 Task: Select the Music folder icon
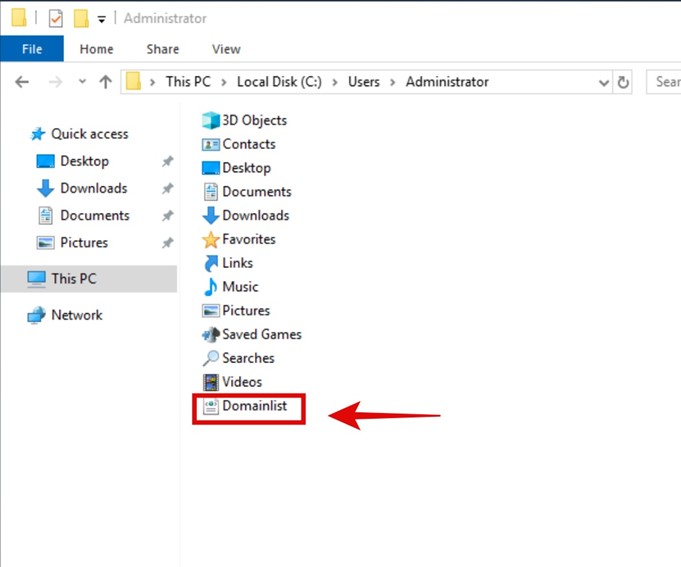[x=211, y=287]
